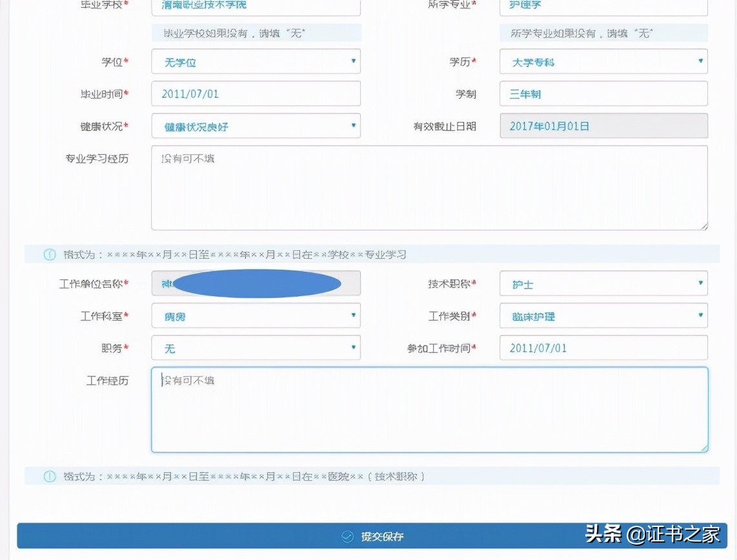Click the hint text 所学专业如果没有，请填“无”
The height and width of the screenshot is (560, 737).
(582, 34)
